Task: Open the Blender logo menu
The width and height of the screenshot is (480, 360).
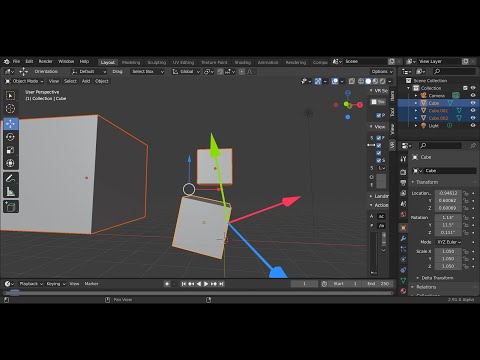Action: click(x=7, y=61)
